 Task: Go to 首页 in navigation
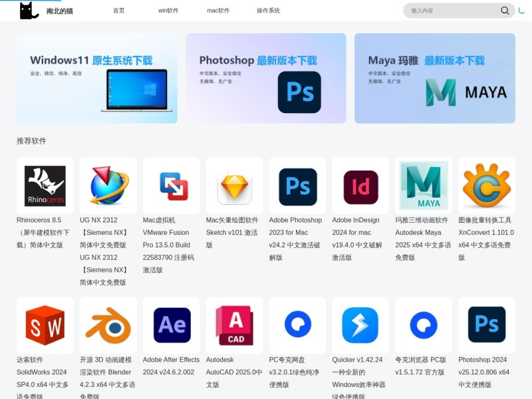(119, 11)
